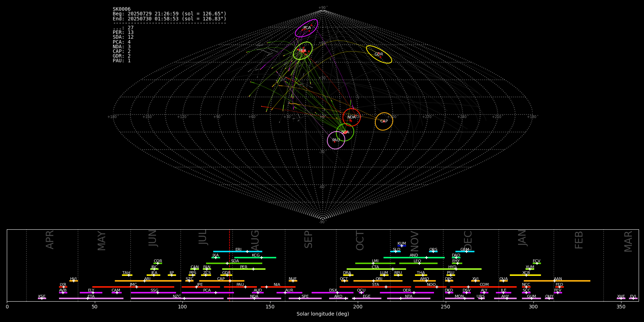Click the magenta PCA radiant ellipse on sky map
Viewport: 644px width, 322px height.
pyautogui.click(x=306, y=28)
